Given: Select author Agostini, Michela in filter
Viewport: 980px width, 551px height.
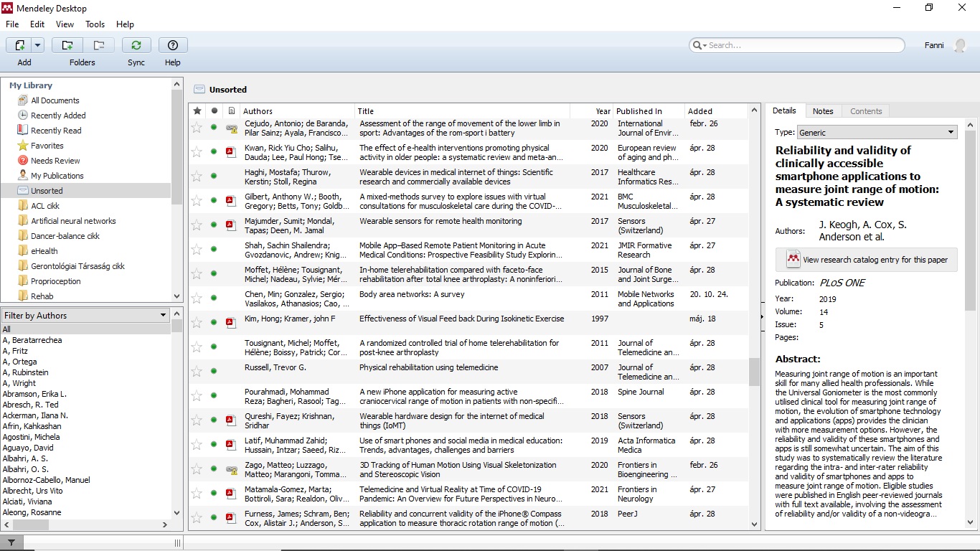Looking at the screenshot, I should coord(32,437).
